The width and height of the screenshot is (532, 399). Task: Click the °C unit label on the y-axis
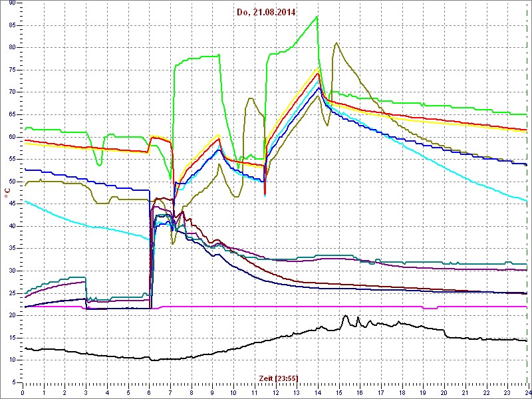pyautogui.click(x=7, y=192)
